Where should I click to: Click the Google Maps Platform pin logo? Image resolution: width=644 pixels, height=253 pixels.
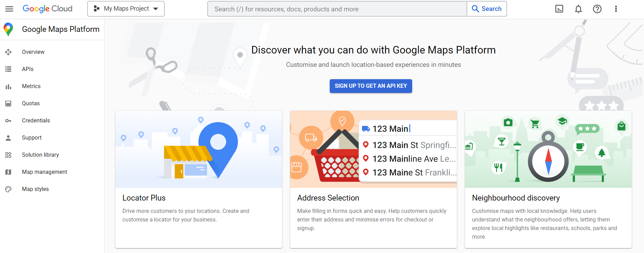8,29
